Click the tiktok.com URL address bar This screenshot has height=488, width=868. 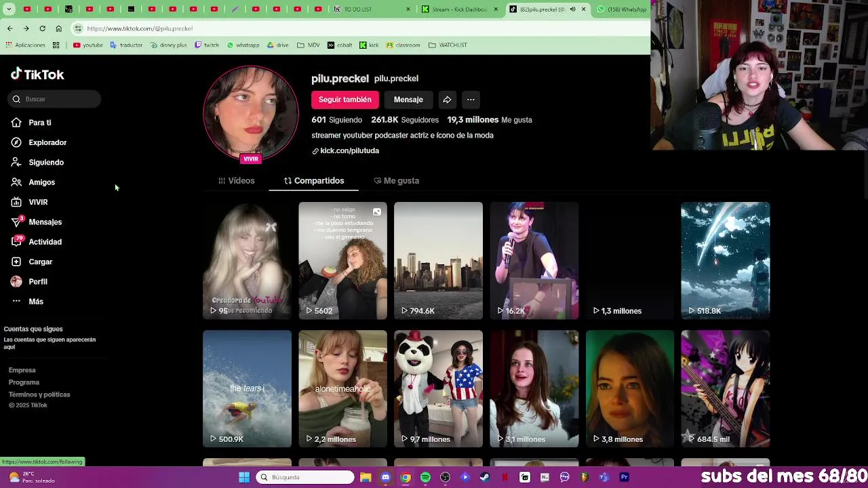point(359,28)
